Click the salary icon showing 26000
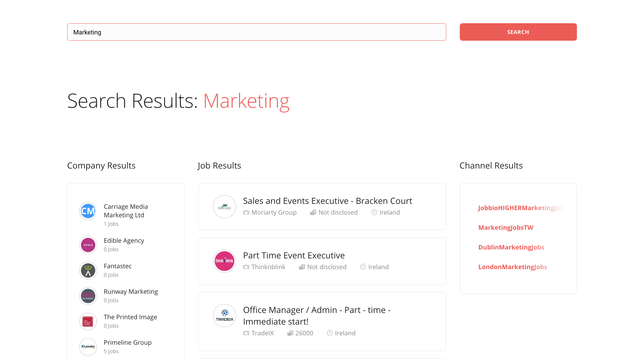644x359 pixels. [290, 333]
